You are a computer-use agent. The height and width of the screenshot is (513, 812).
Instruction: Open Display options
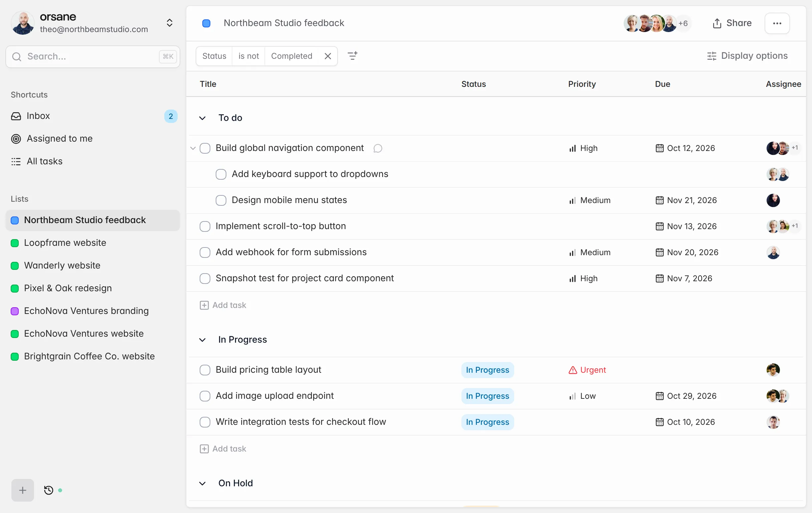tap(747, 56)
